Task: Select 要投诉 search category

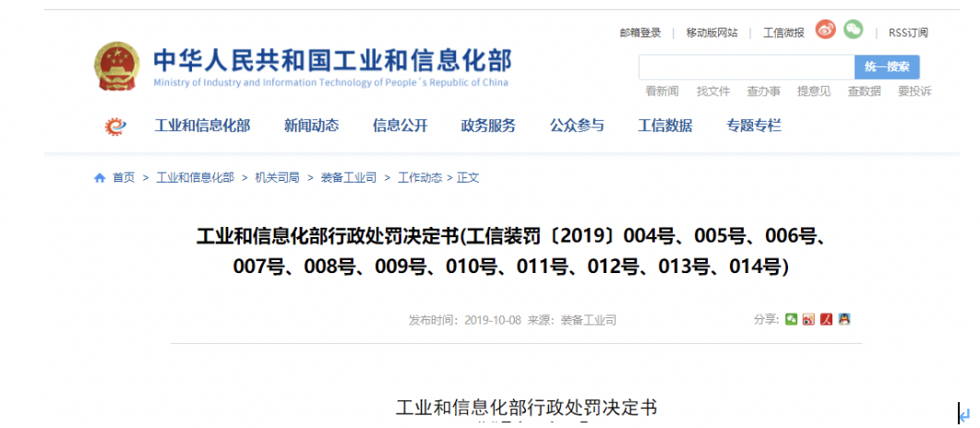Action: [915, 91]
